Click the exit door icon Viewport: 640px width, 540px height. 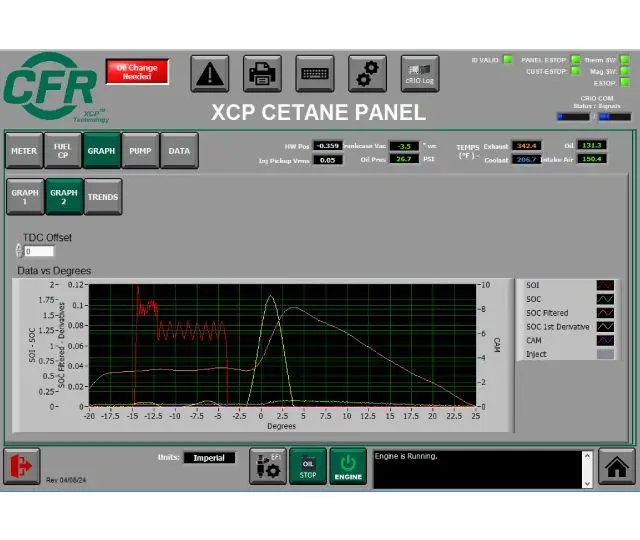[22, 466]
